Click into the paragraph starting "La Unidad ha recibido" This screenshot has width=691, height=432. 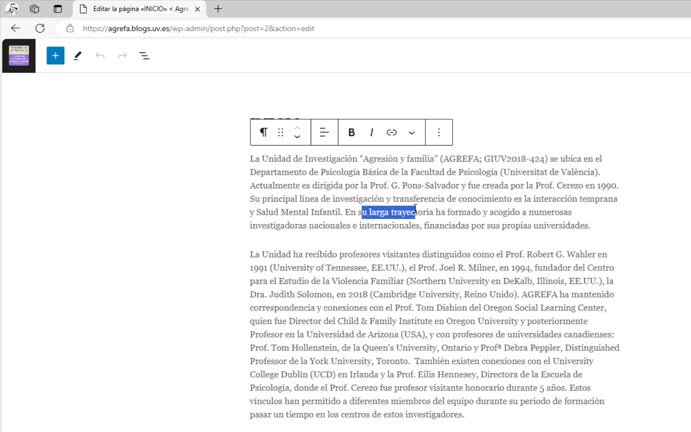click(434, 334)
